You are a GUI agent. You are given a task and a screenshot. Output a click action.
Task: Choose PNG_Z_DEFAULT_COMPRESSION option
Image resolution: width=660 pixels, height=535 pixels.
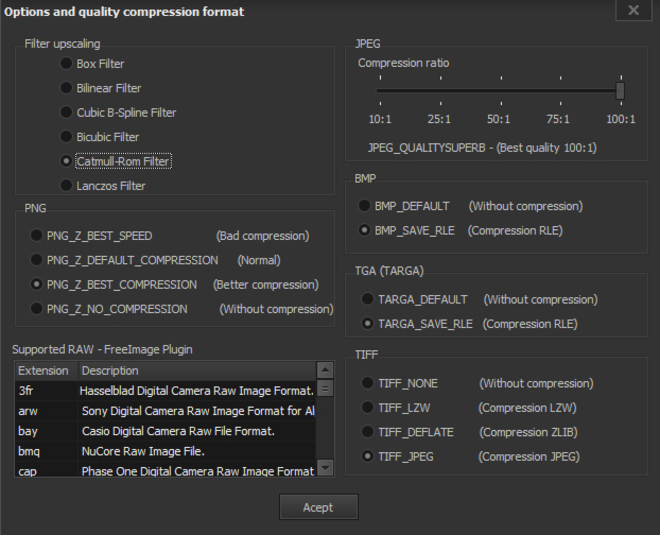37,260
